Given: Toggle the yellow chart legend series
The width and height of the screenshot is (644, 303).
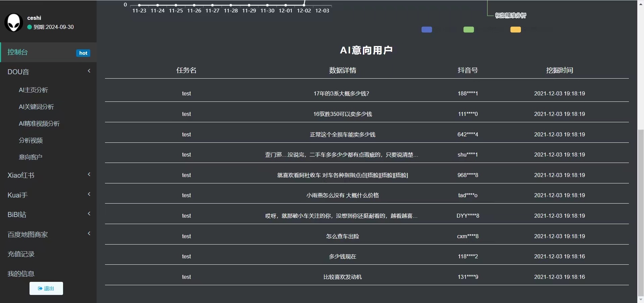Looking at the screenshot, I should point(516,30).
